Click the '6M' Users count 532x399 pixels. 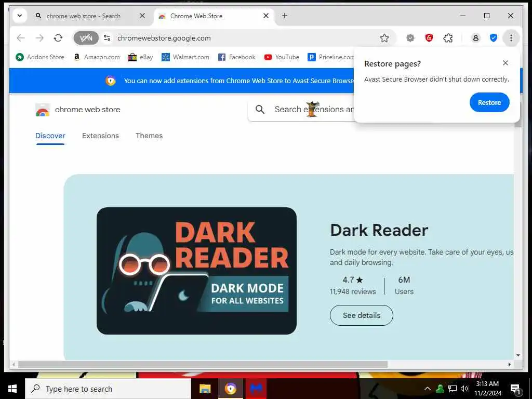coord(404,280)
